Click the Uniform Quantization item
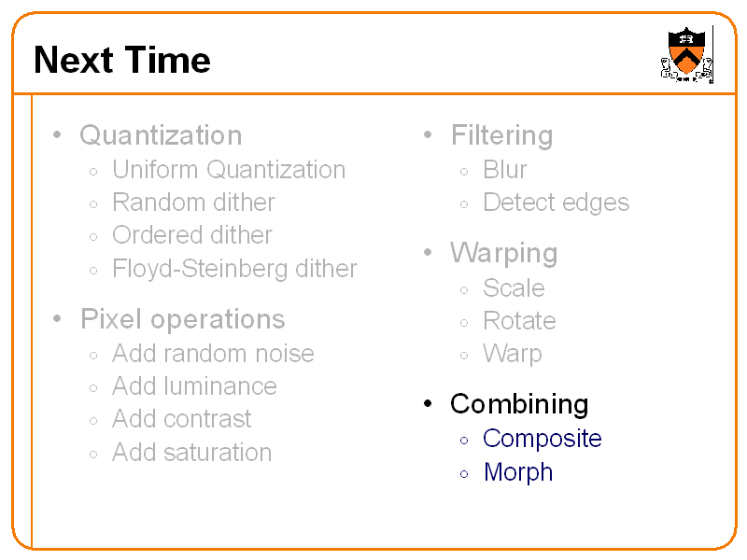The width and height of the screenshot is (747, 560). (229, 170)
